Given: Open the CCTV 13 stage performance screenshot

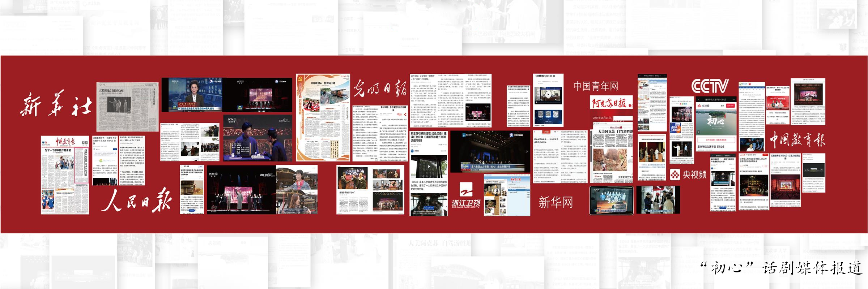Looking at the screenshot, I should [x=241, y=190].
